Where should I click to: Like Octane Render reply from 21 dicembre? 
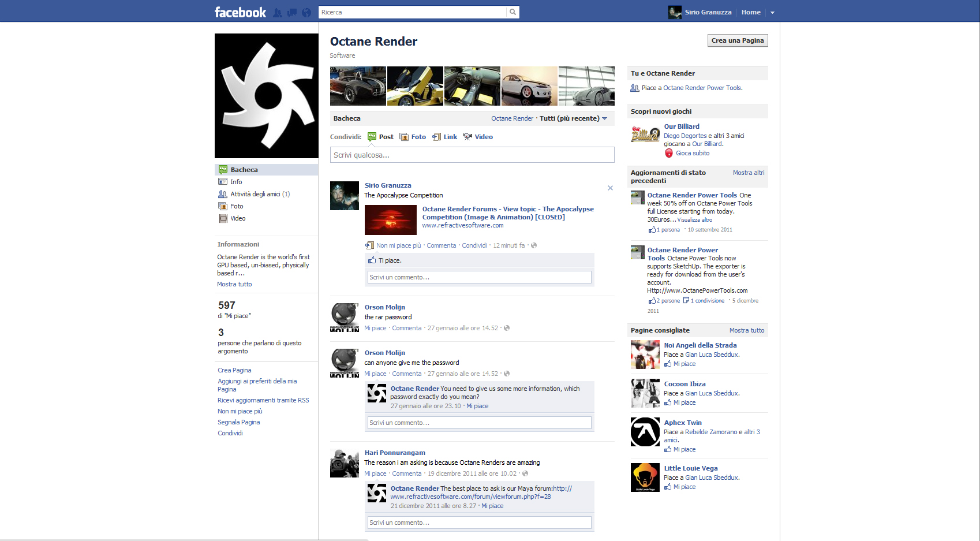(492, 506)
